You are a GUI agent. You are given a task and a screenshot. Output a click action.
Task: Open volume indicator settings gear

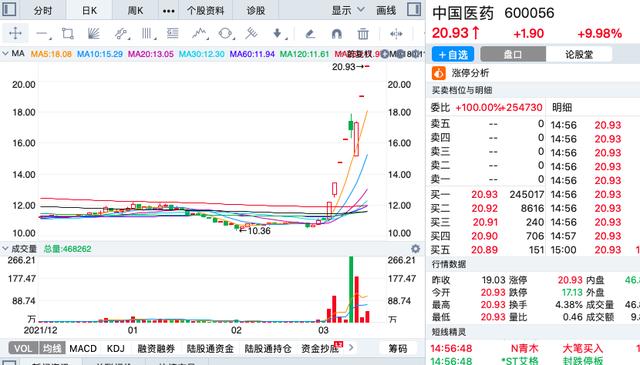pyautogui.click(x=416, y=249)
